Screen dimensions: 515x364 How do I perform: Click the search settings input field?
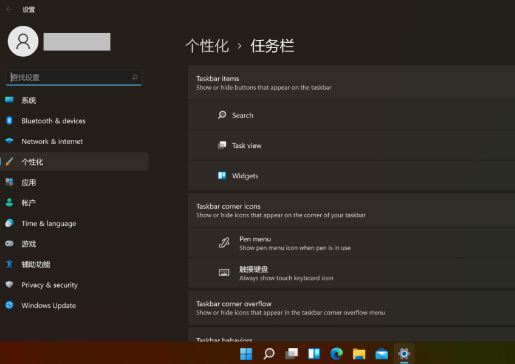(74, 77)
